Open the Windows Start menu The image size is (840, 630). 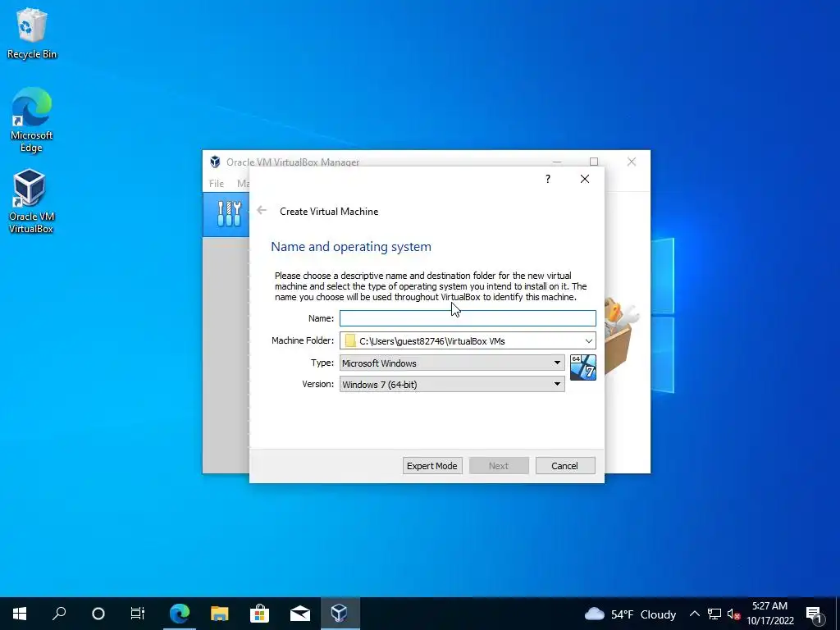[x=20, y=614]
